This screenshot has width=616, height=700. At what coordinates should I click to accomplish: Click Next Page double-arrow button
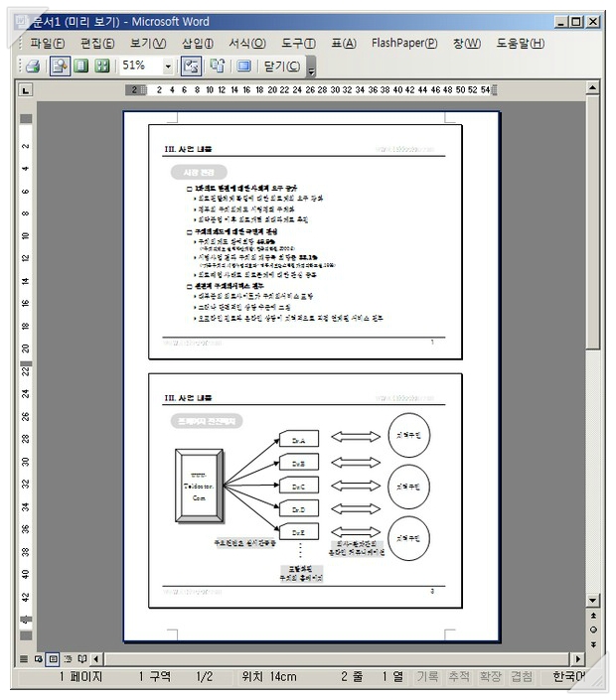(593, 644)
